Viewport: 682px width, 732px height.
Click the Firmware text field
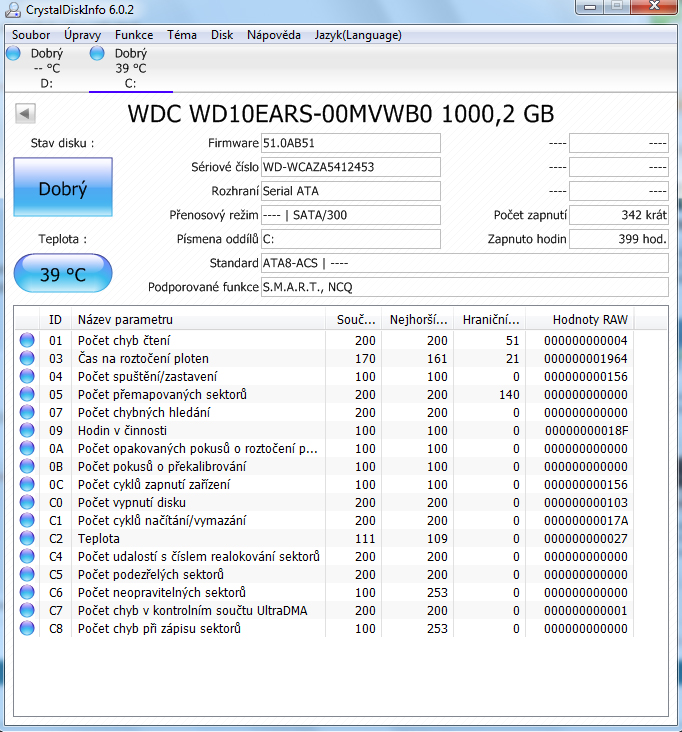click(x=350, y=143)
